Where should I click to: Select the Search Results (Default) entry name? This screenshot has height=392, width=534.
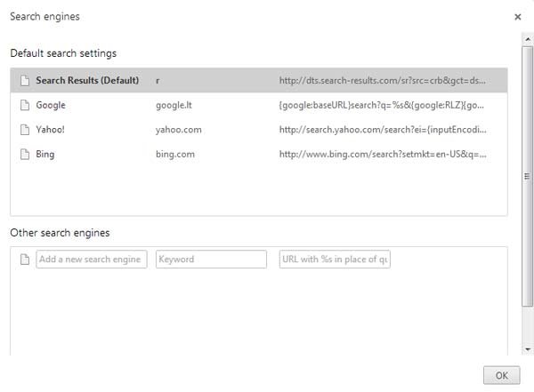pyautogui.click(x=87, y=80)
